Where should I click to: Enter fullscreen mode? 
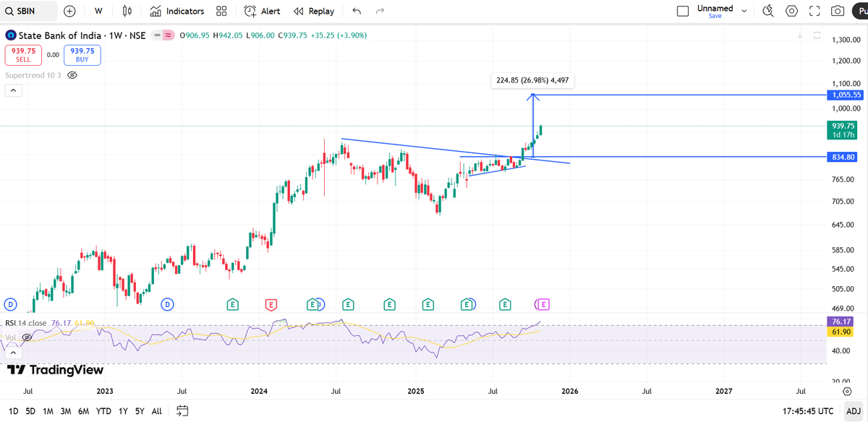click(814, 11)
